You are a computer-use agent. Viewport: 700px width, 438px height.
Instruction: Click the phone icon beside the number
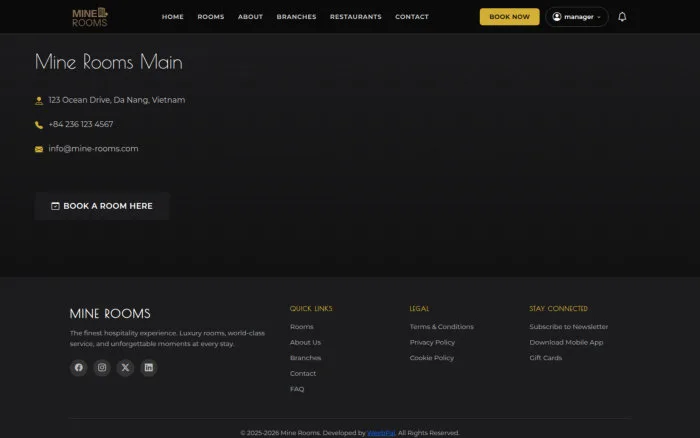click(x=39, y=125)
